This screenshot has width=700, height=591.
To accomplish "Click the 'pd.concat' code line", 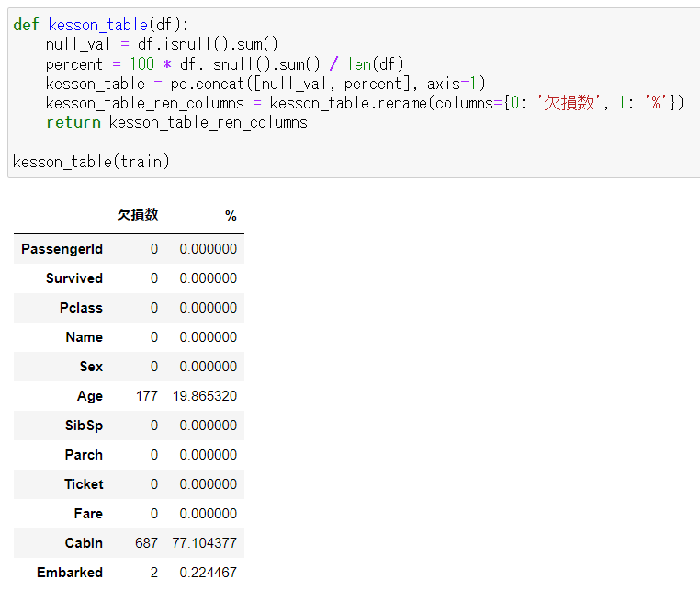I will pyautogui.click(x=265, y=84).
